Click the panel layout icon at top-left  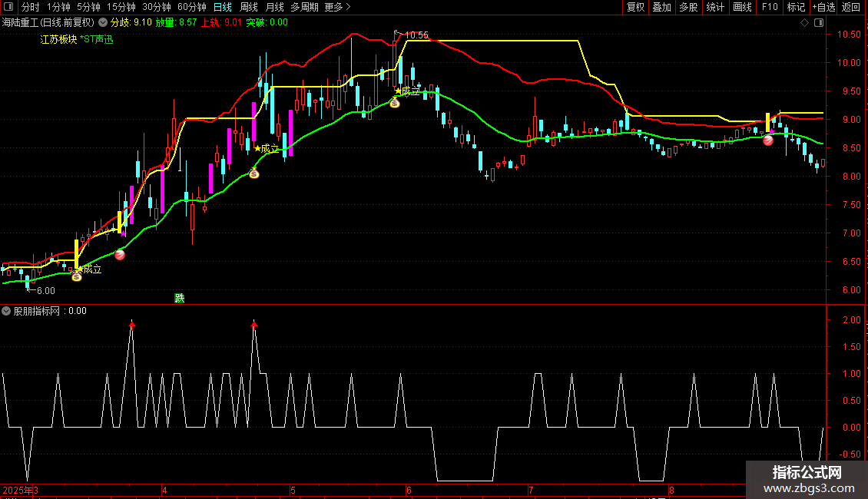pyautogui.click(x=8, y=7)
